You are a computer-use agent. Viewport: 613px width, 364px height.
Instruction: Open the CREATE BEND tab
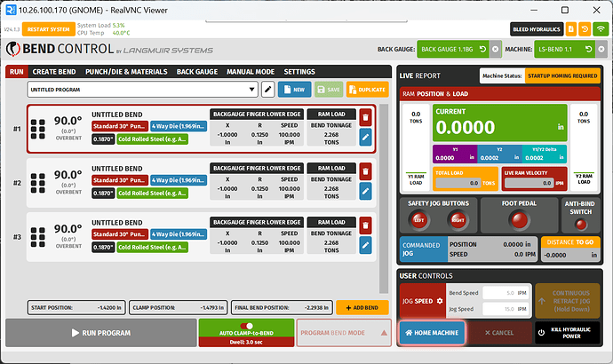point(54,72)
